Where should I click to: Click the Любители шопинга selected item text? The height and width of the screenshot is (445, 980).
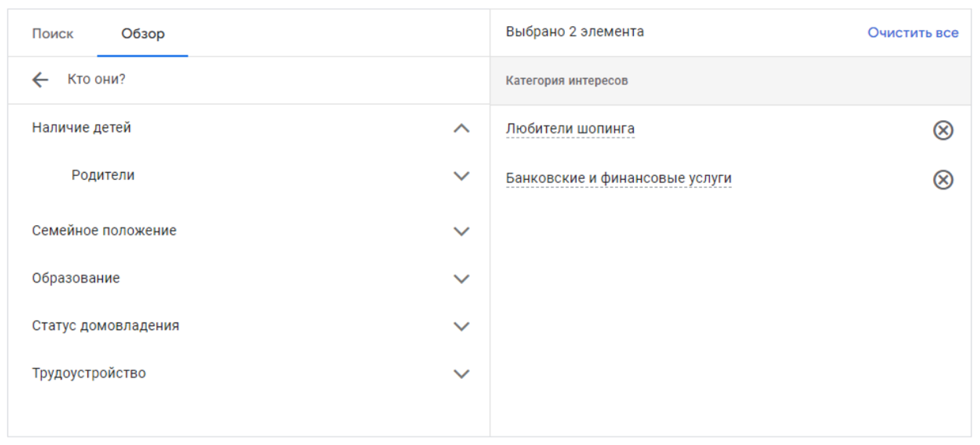[x=570, y=128]
